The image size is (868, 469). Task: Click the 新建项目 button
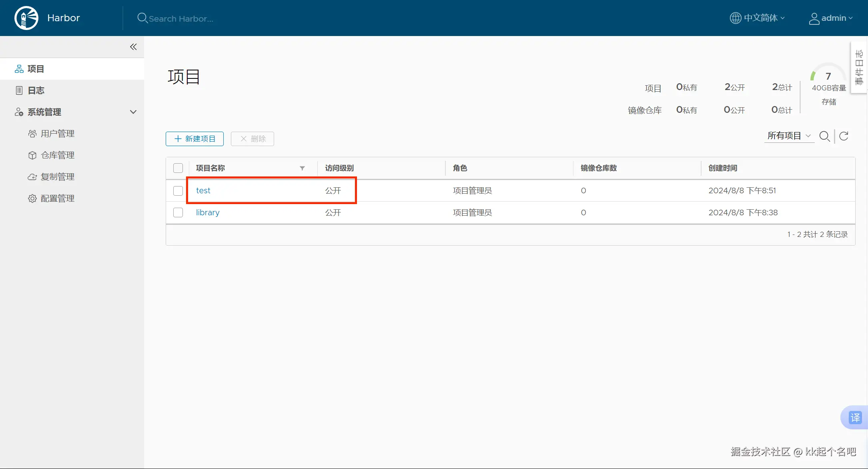(x=195, y=139)
